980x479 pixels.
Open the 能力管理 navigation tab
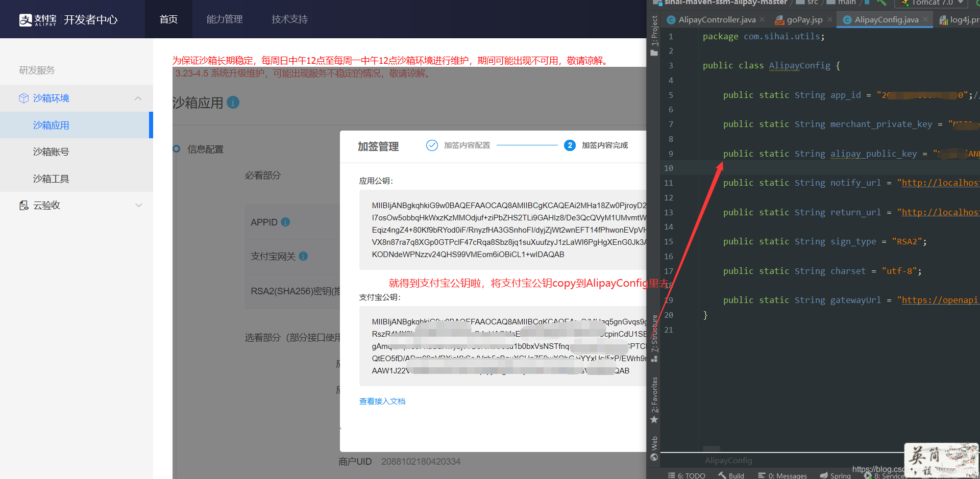click(x=225, y=19)
